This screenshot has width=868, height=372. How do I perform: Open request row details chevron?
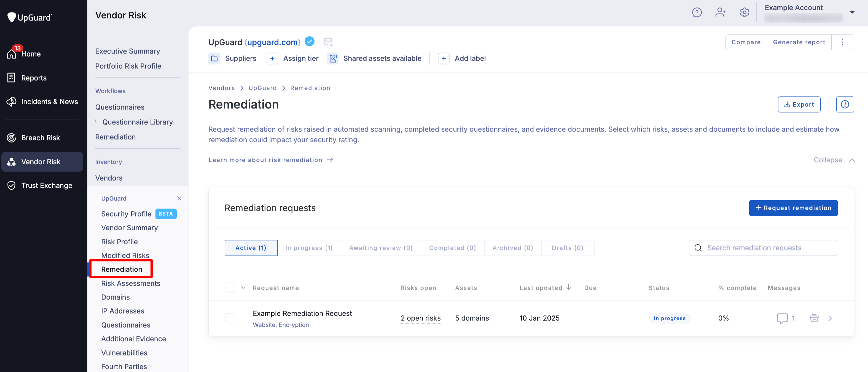[x=830, y=318]
